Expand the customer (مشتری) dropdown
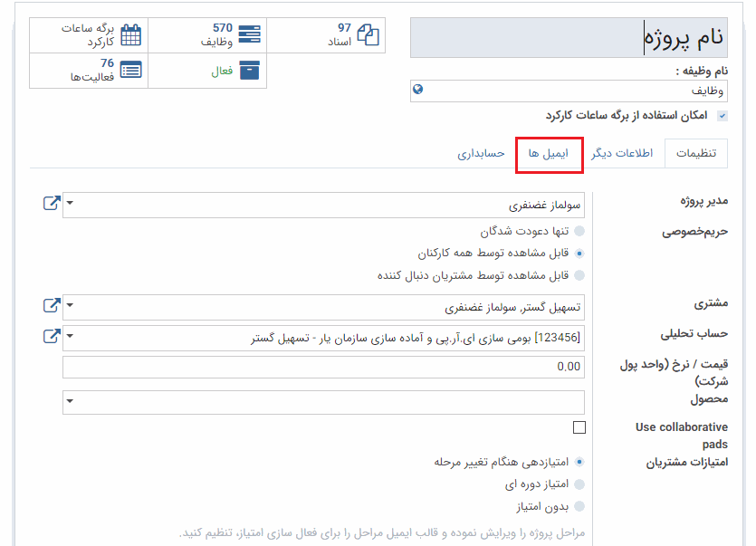 71,307
